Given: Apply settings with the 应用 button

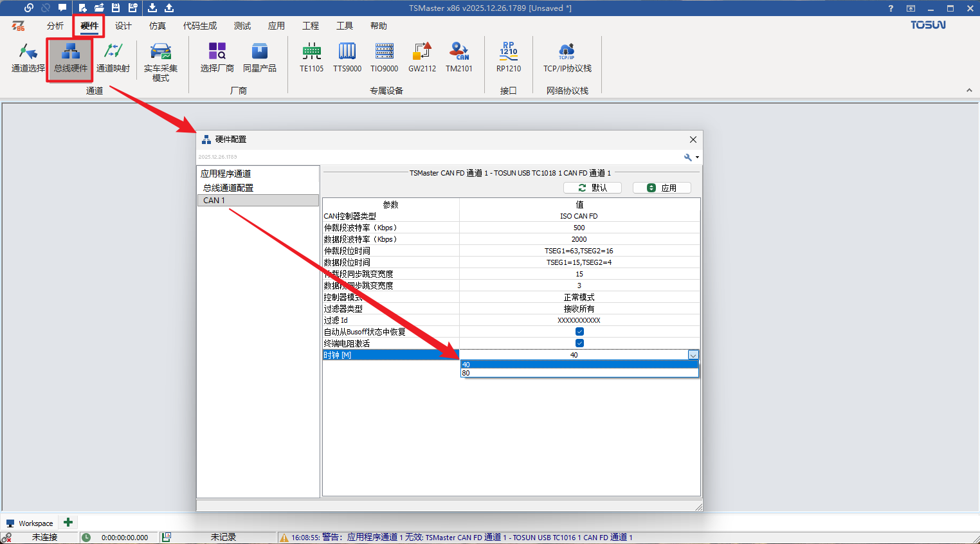Looking at the screenshot, I should click(662, 187).
